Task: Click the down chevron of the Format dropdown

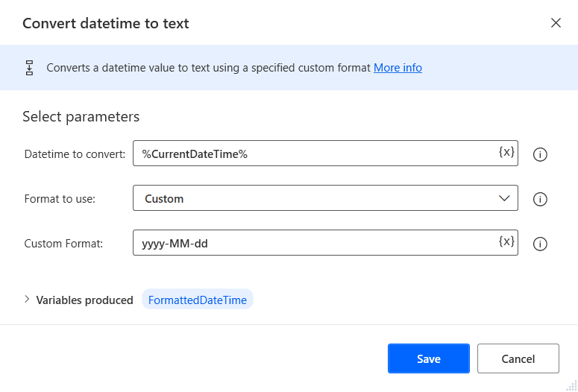Action: [x=503, y=198]
